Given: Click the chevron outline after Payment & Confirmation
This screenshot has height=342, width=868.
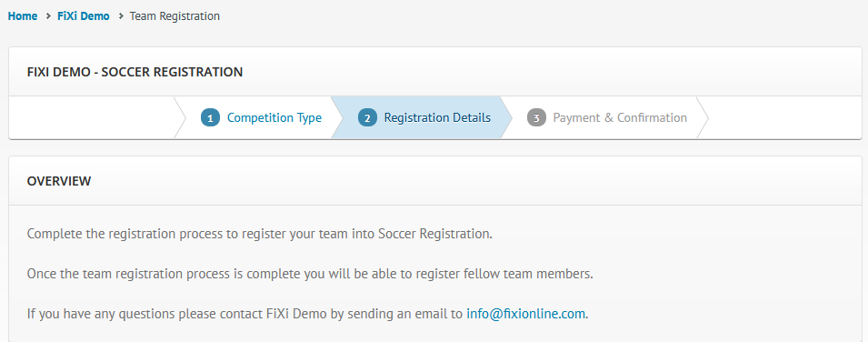Looking at the screenshot, I should point(703,117).
